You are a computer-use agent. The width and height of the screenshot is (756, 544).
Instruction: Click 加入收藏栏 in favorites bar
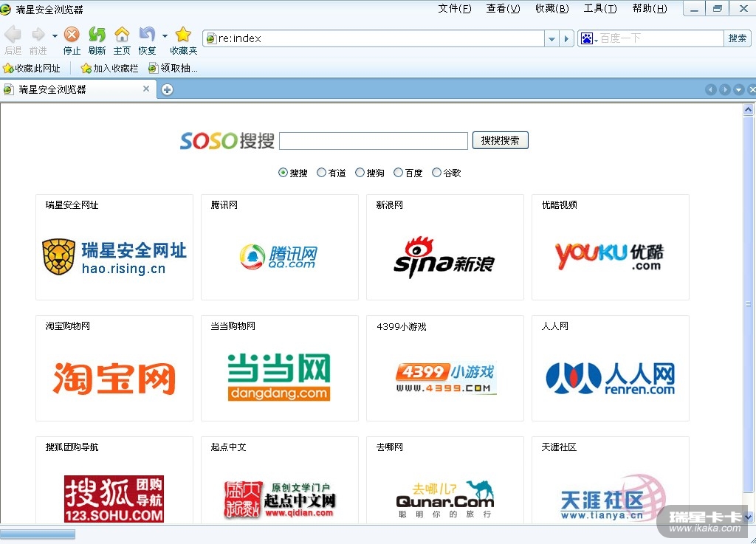click(110, 69)
